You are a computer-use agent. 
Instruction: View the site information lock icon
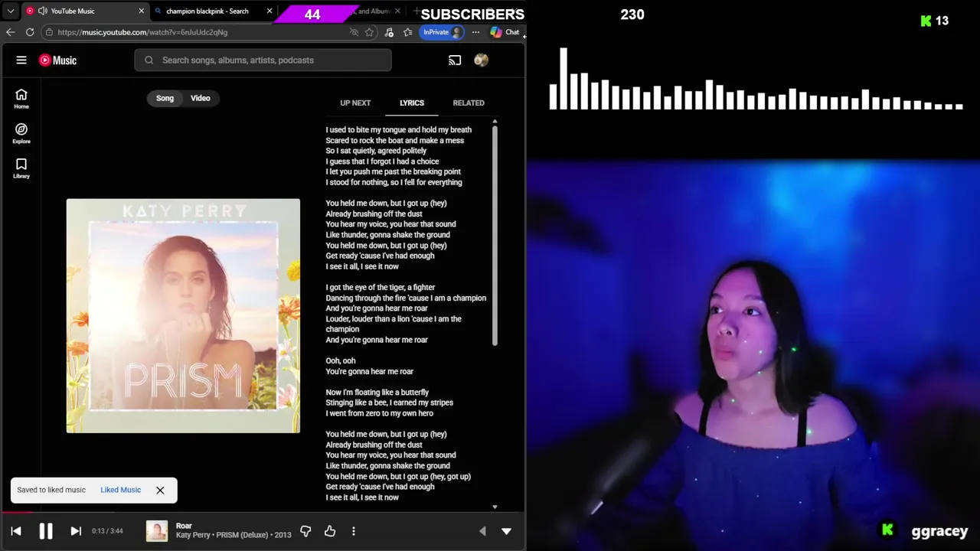pos(49,32)
